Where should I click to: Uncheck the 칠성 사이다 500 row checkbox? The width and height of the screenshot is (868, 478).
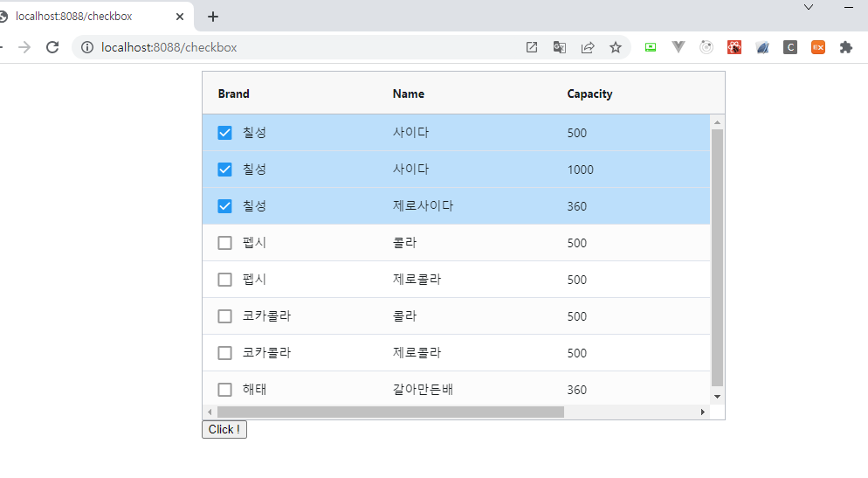point(224,133)
